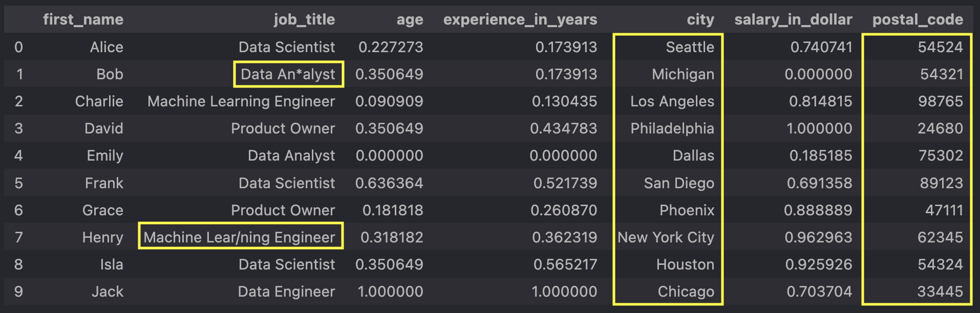Click the name cell 'Grace'
Screen dimensions: 980x313
coord(102,210)
